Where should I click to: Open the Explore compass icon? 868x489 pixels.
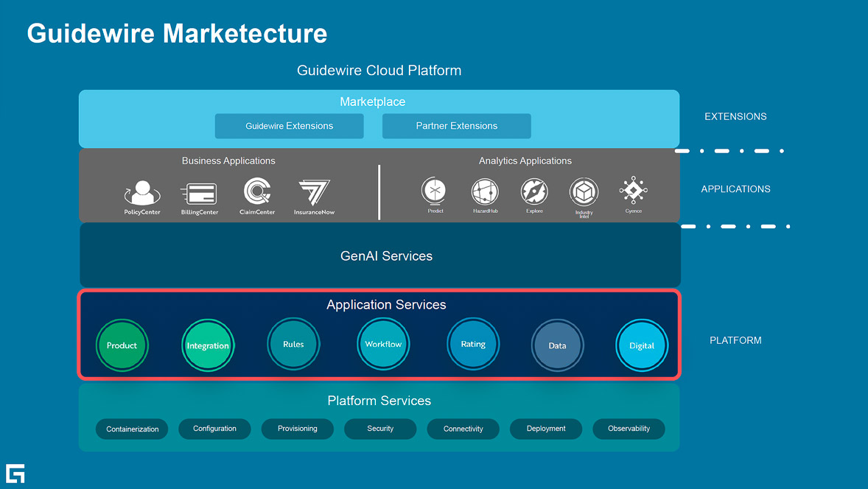coord(534,191)
